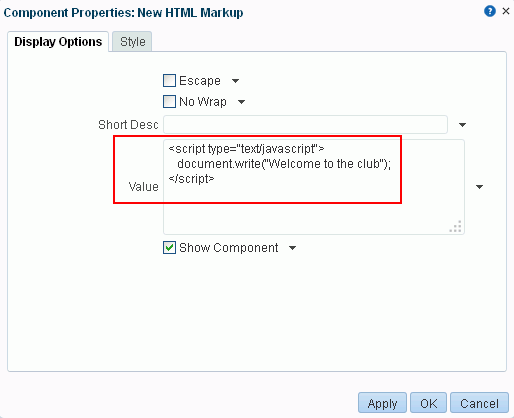Click the Cancel button
514x418 pixels.
(x=479, y=403)
